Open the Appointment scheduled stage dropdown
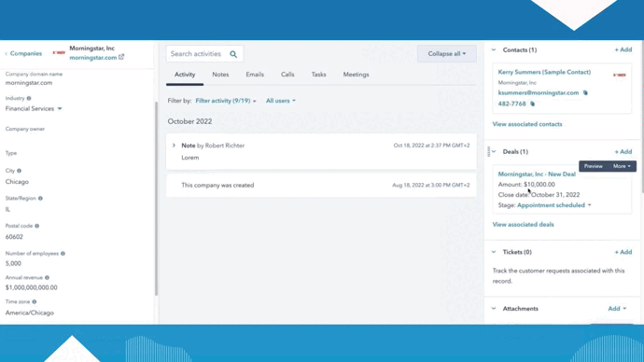 (x=554, y=205)
